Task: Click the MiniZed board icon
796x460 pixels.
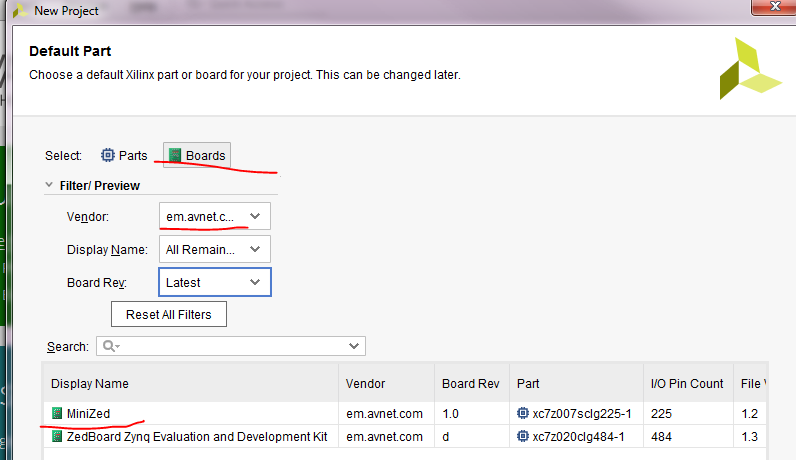Action: (57, 413)
